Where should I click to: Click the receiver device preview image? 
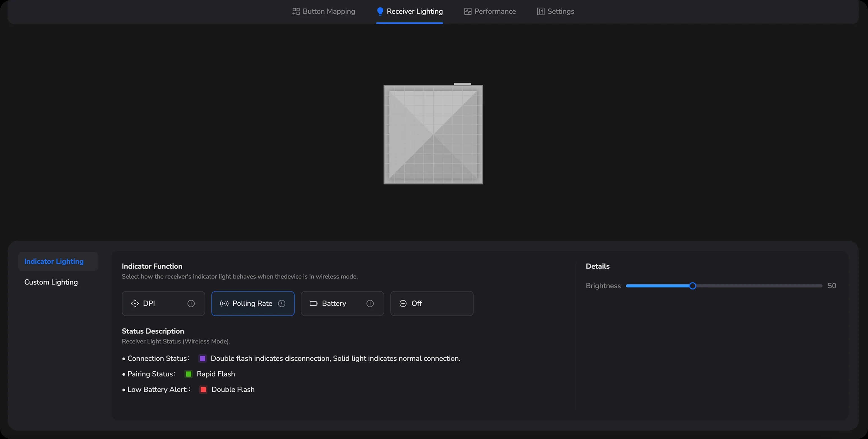point(433,134)
